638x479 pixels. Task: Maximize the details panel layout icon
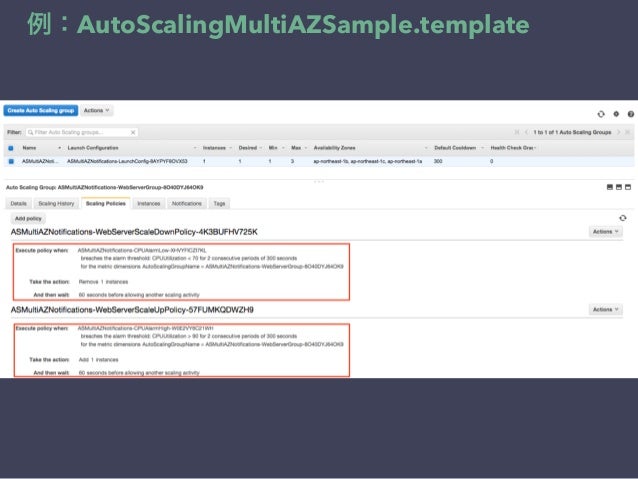[x=628, y=187]
